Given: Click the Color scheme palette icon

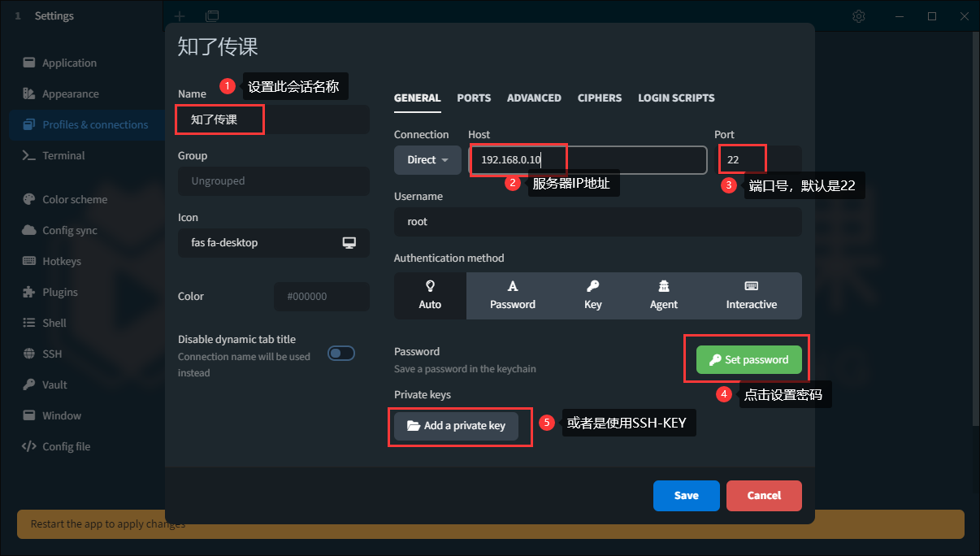Looking at the screenshot, I should coord(29,199).
